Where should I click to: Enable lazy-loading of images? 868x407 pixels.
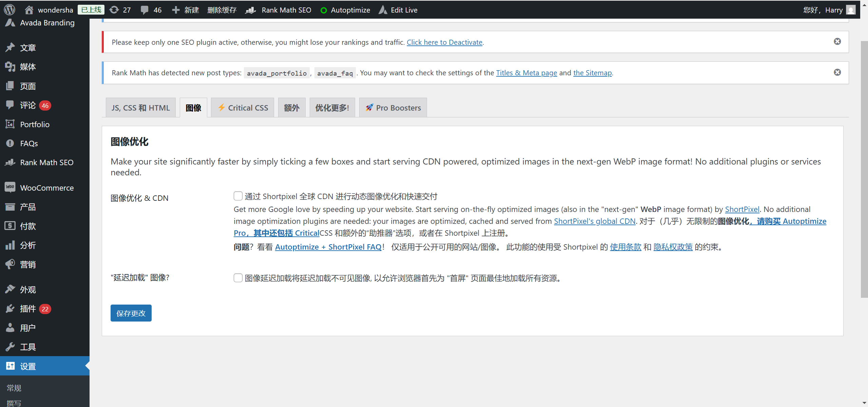point(238,278)
